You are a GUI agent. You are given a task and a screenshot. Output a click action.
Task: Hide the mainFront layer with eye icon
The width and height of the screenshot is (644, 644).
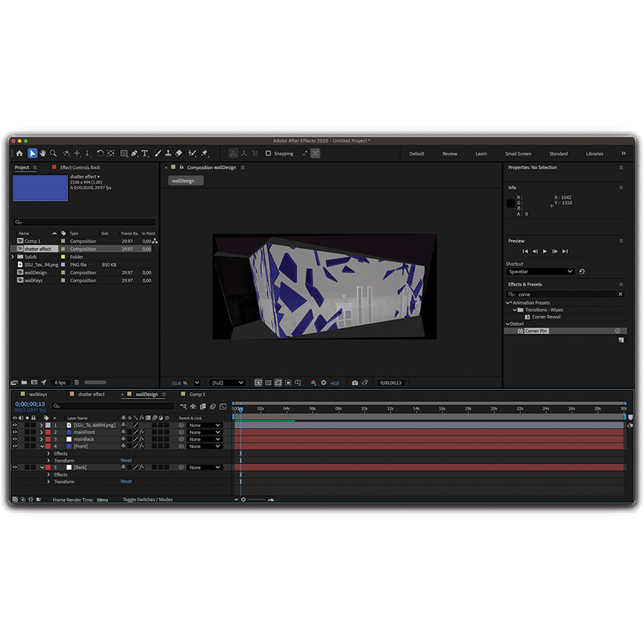coord(14,432)
